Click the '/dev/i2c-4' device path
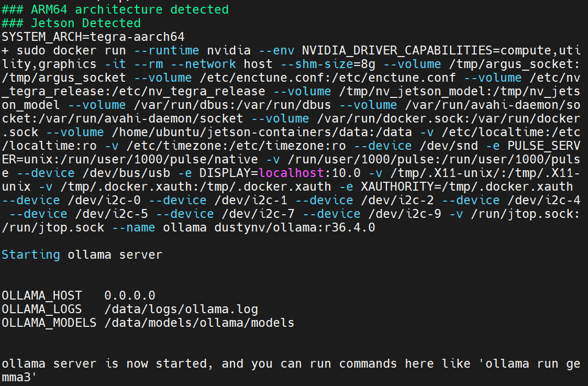 coord(543,200)
